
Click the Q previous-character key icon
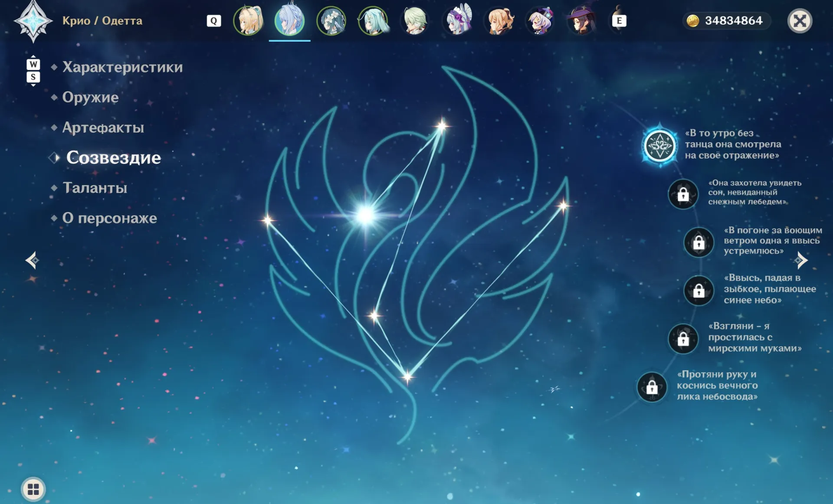coord(214,21)
